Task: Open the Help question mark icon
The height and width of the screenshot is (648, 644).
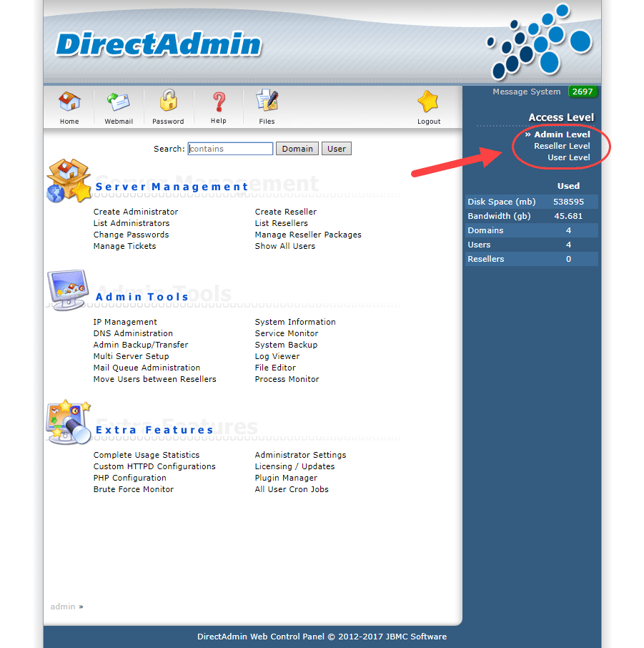Action: click(x=219, y=102)
